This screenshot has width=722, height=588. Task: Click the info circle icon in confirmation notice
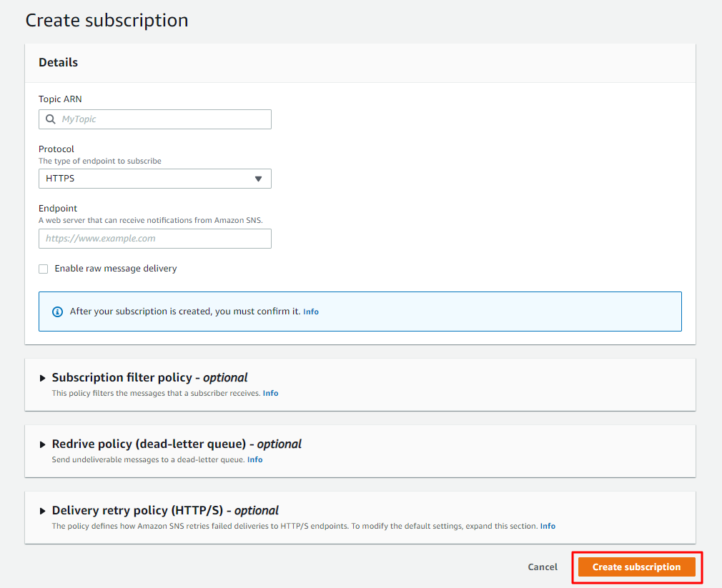(x=58, y=312)
